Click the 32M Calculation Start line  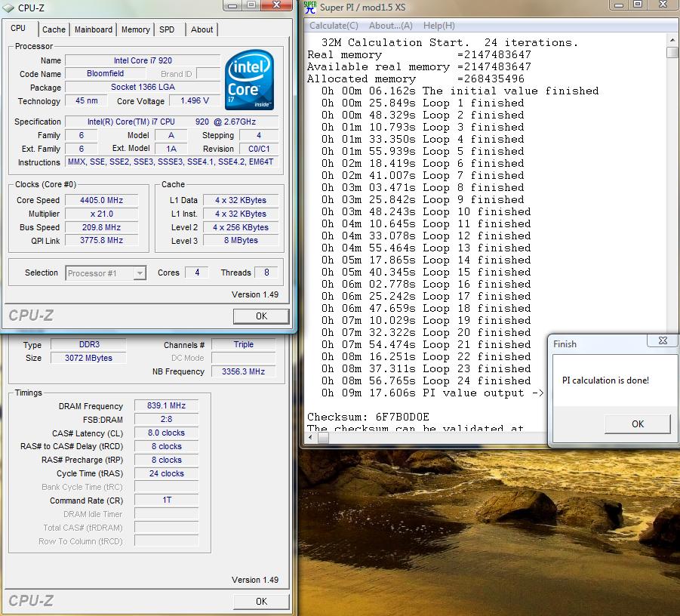coord(450,42)
